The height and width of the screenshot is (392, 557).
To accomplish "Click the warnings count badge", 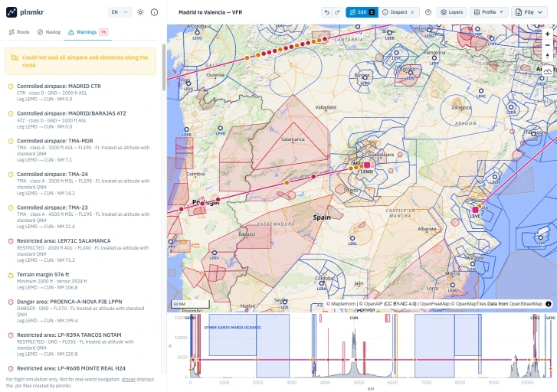I will (x=103, y=32).
